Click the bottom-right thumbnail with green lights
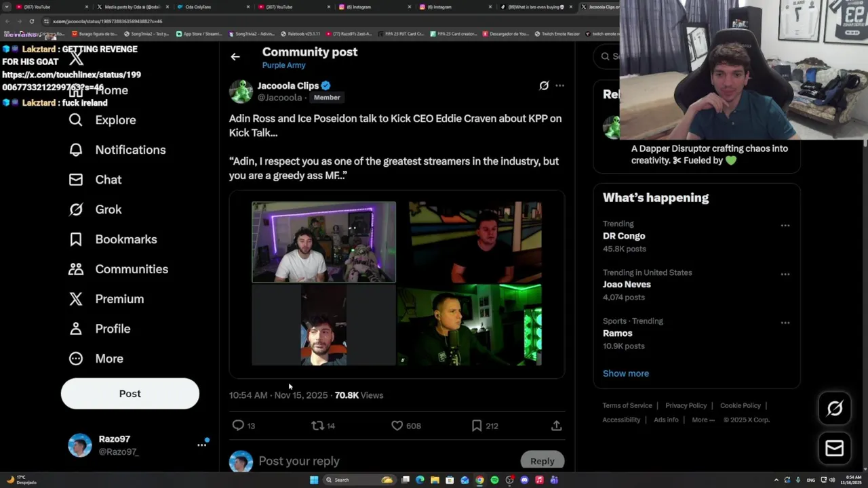Screen dimensions: 868x488 click(469, 325)
